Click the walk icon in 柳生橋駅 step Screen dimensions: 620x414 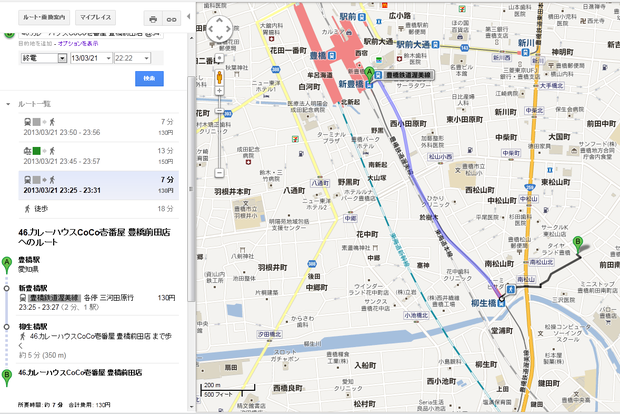[23, 336]
